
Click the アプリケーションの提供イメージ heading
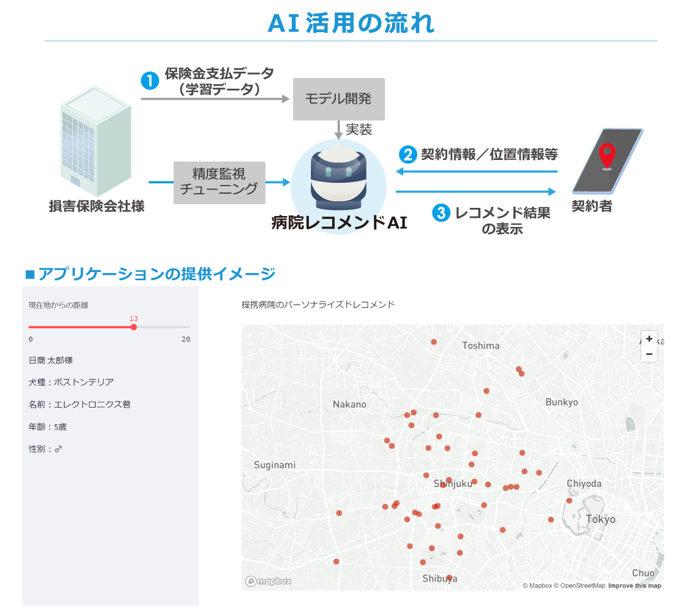pyautogui.click(x=157, y=274)
